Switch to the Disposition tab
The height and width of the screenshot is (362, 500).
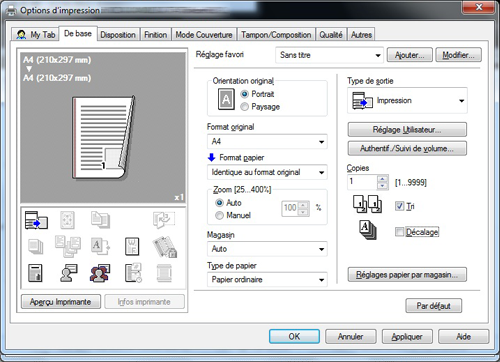pyautogui.click(x=118, y=35)
